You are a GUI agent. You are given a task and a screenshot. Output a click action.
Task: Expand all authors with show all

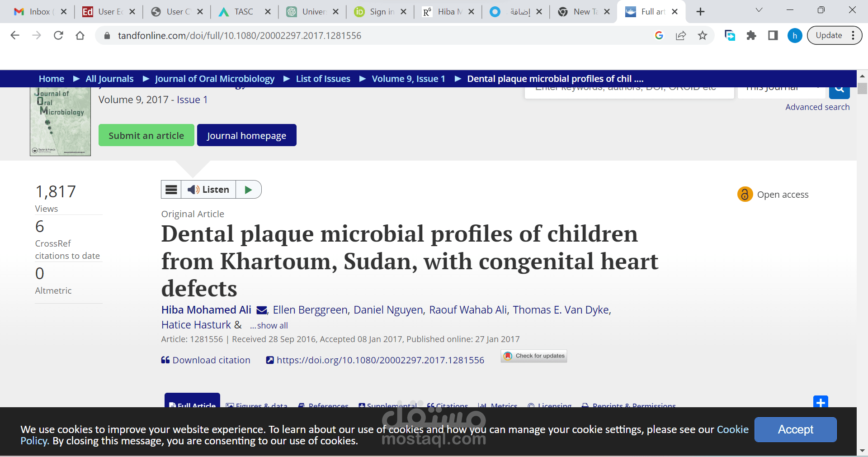click(x=269, y=325)
